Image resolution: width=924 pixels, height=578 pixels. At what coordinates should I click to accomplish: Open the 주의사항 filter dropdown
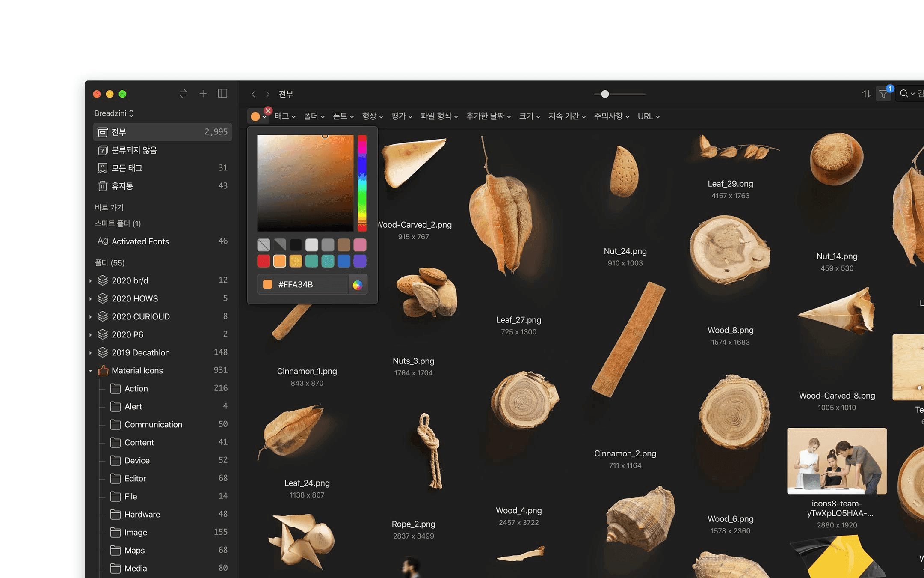point(612,116)
